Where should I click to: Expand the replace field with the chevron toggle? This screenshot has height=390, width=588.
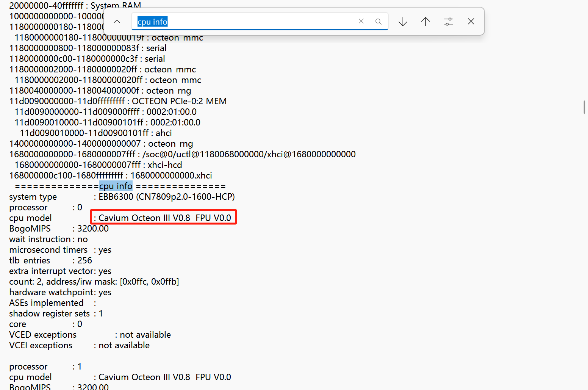point(117,22)
